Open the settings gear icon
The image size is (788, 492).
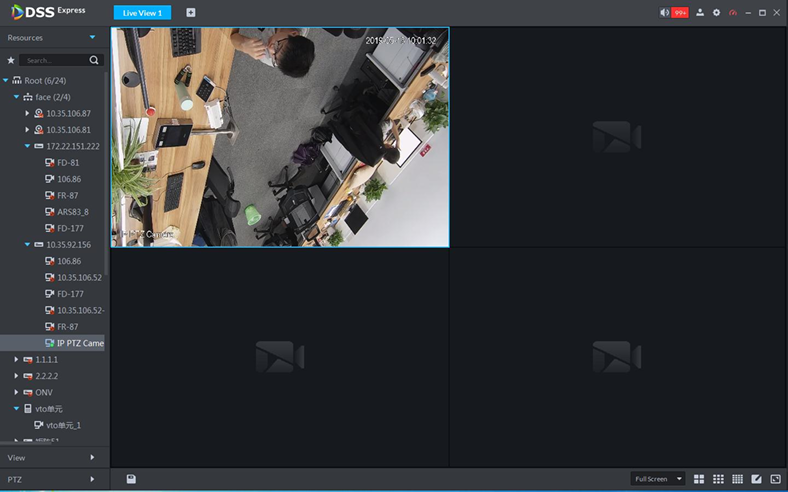click(716, 13)
